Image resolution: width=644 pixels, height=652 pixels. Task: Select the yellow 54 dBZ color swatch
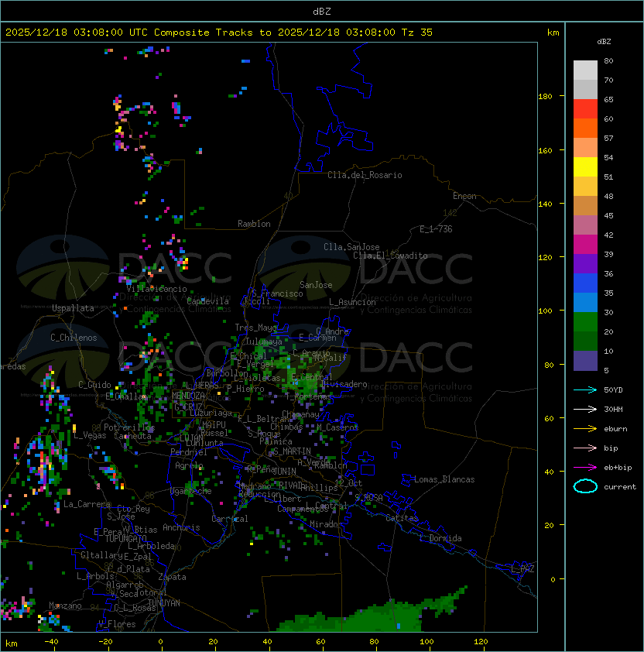pyautogui.click(x=585, y=166)
